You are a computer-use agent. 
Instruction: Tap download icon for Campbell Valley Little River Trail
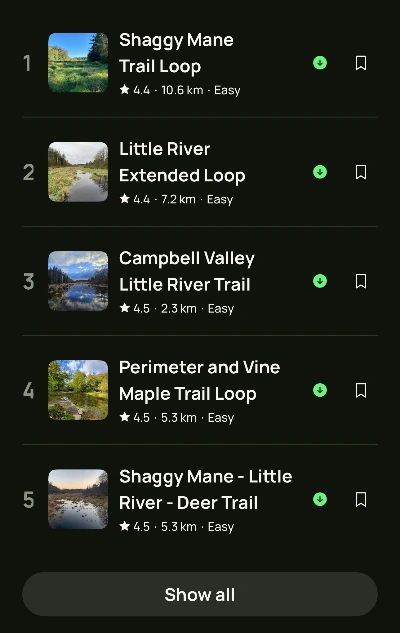[320, 281]
